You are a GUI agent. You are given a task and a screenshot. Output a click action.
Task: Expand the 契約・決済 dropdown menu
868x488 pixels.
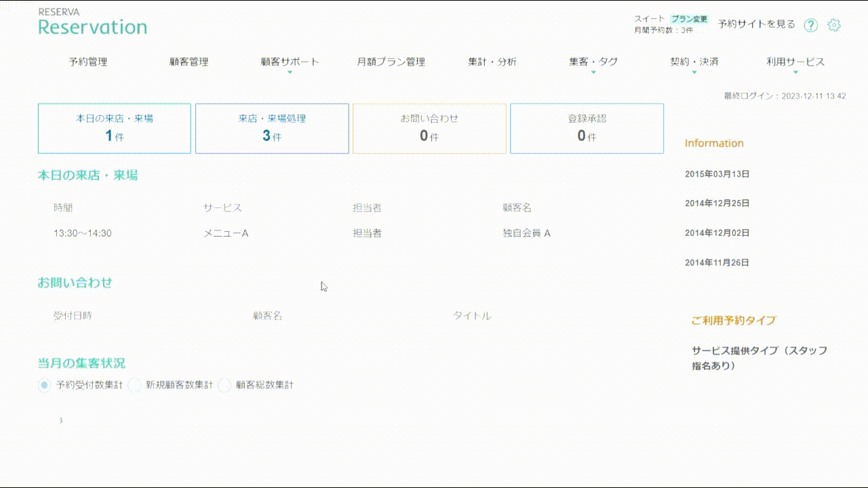(x=694, y=62)
